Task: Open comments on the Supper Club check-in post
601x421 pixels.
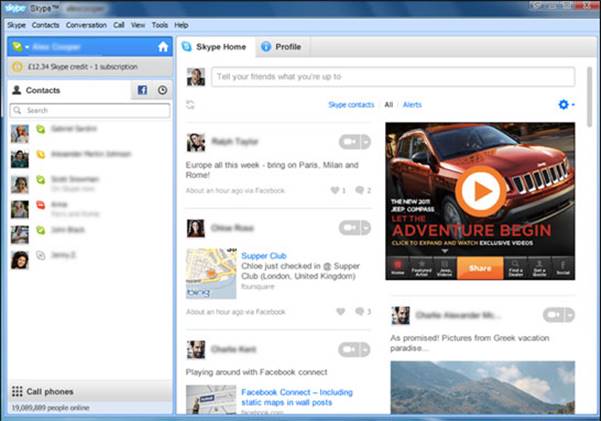Action: 360,311
